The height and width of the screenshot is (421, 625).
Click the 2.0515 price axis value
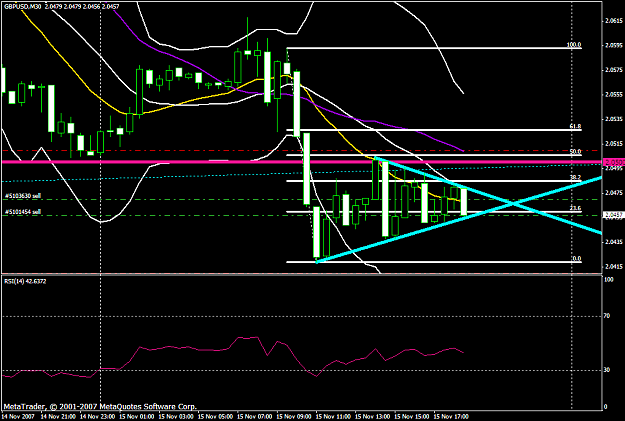pyautogui.click(x=614, y=144)
